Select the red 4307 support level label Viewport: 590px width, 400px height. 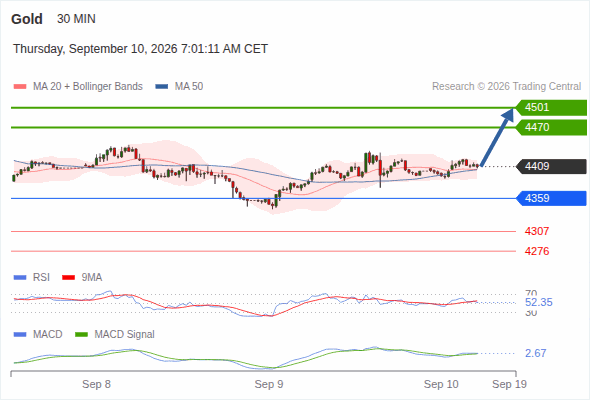(x=537, y=231)
